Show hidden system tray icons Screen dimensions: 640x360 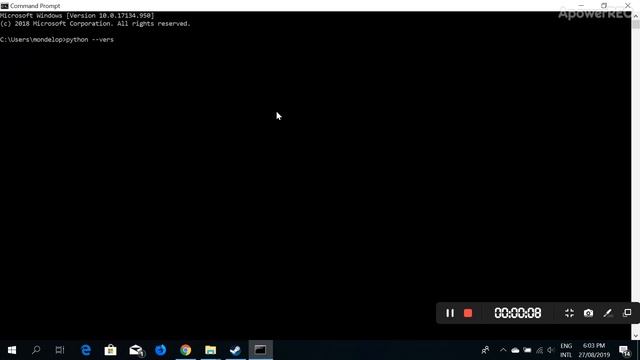[x=503, y=350]
